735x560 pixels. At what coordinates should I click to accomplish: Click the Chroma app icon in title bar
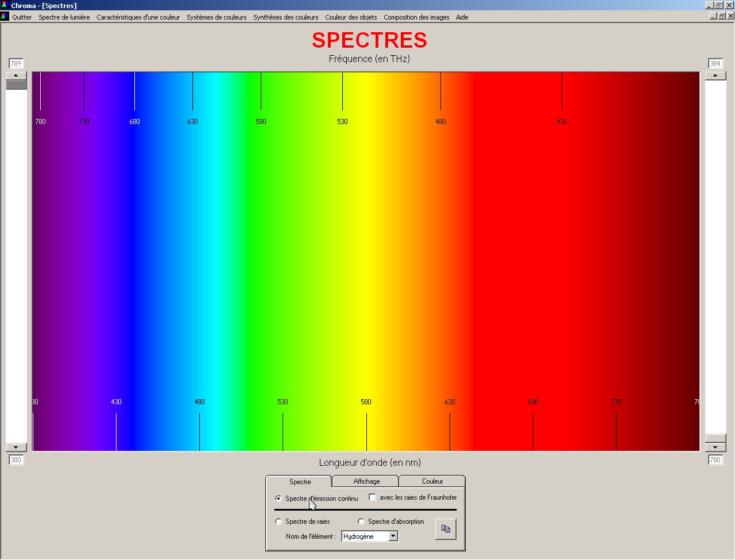5,5
